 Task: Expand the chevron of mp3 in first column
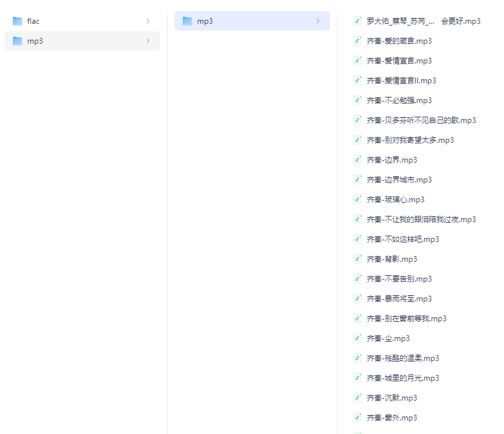pos(148,41)
